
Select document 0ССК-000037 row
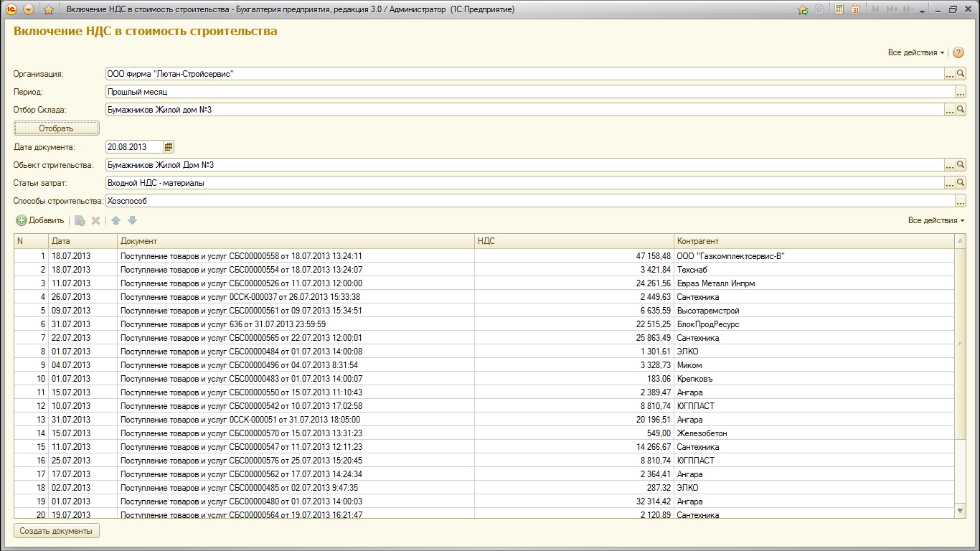click(296, 297)
